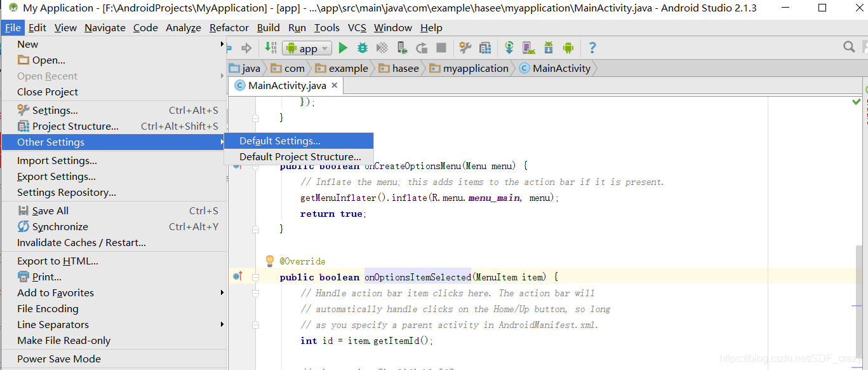The height and width of the screenshot is (370, 868).
Task: Open the Refactor menu
Action: (229, 28)
